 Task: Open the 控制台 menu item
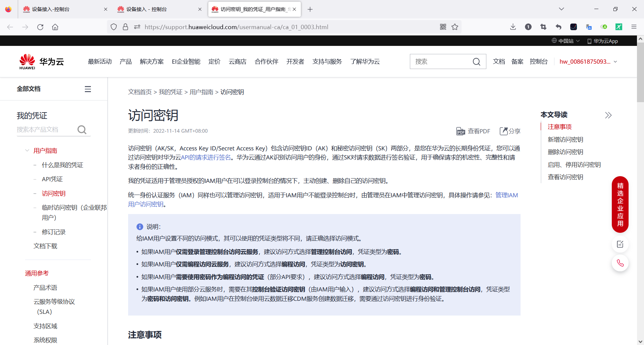click(x=539, y=62)
